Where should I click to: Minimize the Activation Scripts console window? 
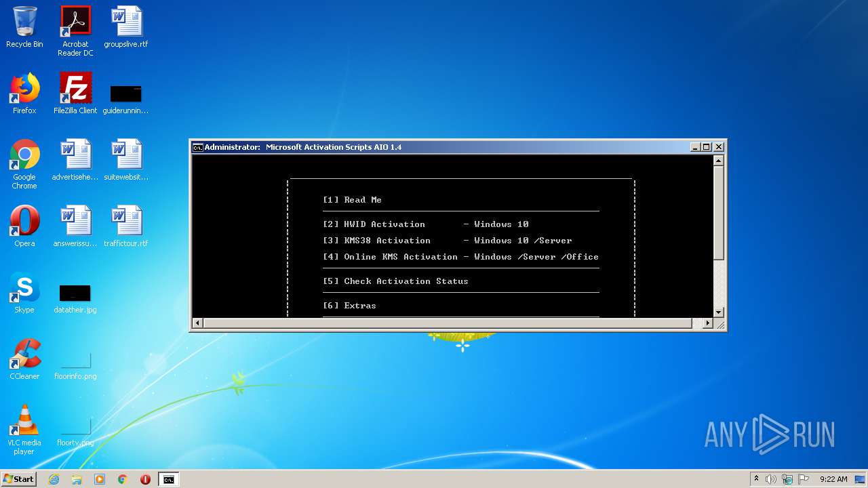pos(695,147)
